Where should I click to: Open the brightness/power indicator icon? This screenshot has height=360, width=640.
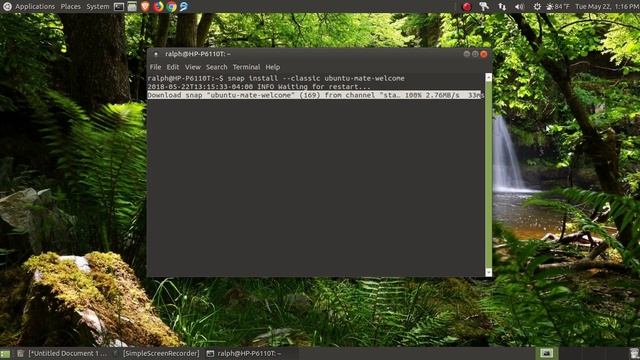pos(537,7)
